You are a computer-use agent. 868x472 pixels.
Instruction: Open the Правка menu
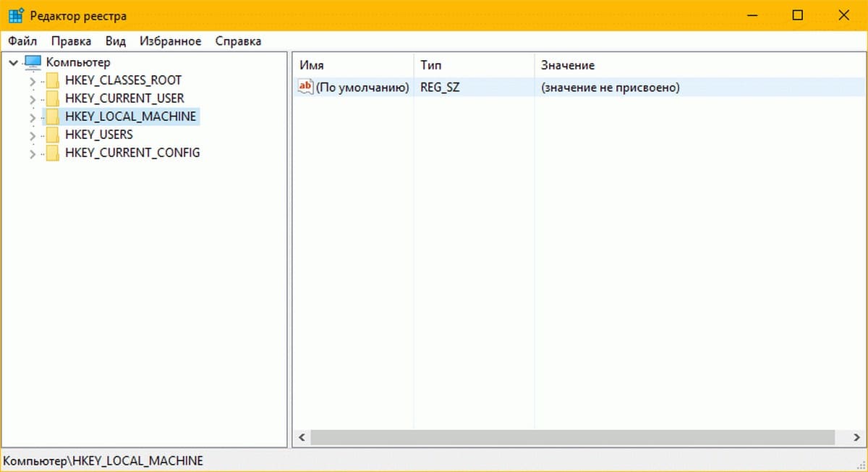click(x=71, y=41)
